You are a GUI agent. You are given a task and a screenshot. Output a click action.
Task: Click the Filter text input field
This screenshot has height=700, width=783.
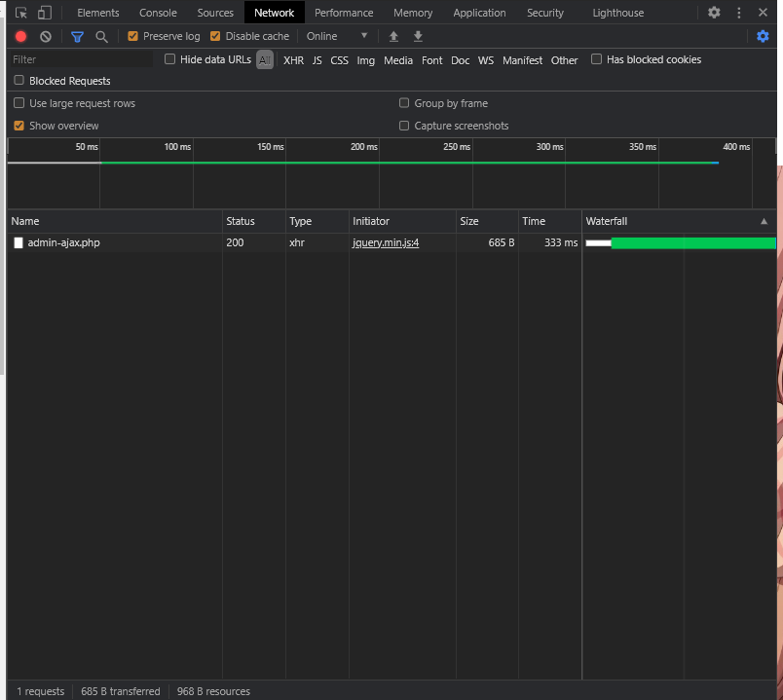pyautogui.click(x=80, y=59)
